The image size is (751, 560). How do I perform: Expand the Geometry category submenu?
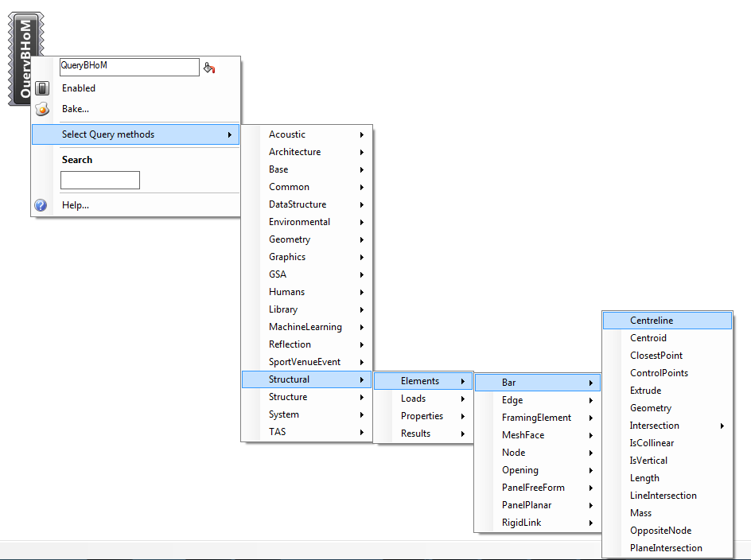tap(306, 239)
